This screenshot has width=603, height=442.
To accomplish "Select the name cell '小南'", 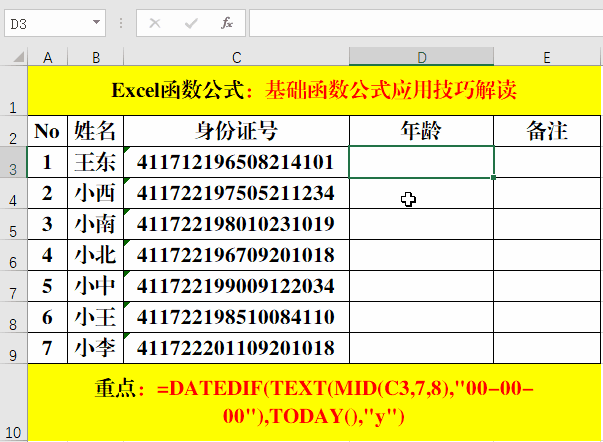I will click(95, 224).
